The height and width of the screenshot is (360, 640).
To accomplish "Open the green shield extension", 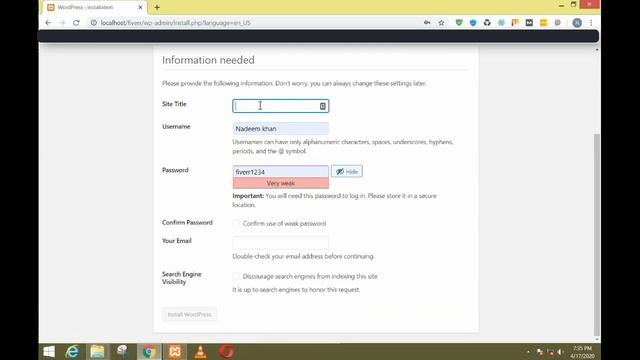I will pyautogui.click(x=459, y=23).
